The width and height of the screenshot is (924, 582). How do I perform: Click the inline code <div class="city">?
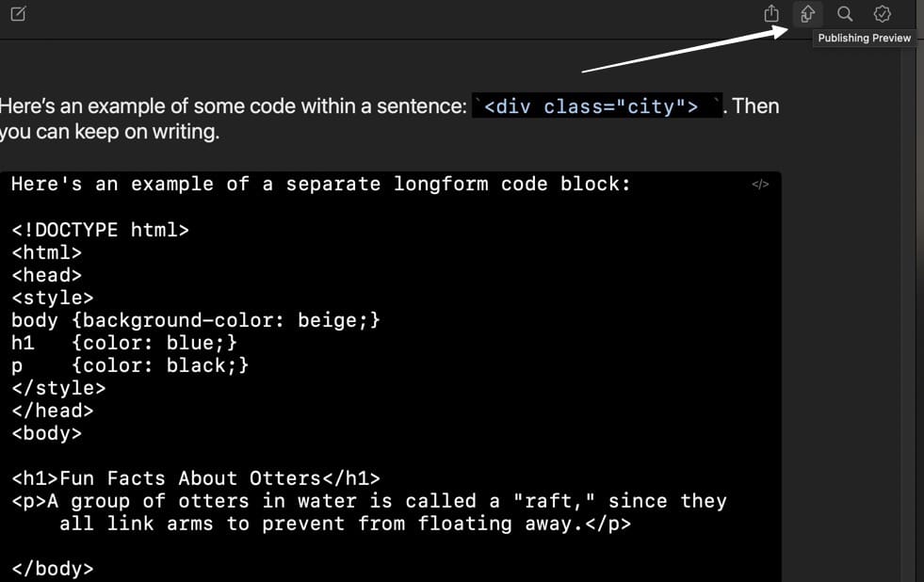click(x=591, y=106)
